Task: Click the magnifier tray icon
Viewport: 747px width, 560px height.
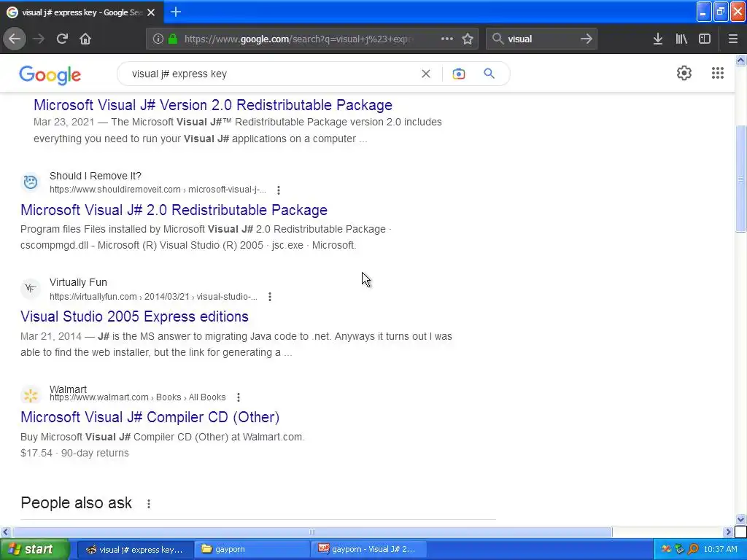Action: coord(693,549)
